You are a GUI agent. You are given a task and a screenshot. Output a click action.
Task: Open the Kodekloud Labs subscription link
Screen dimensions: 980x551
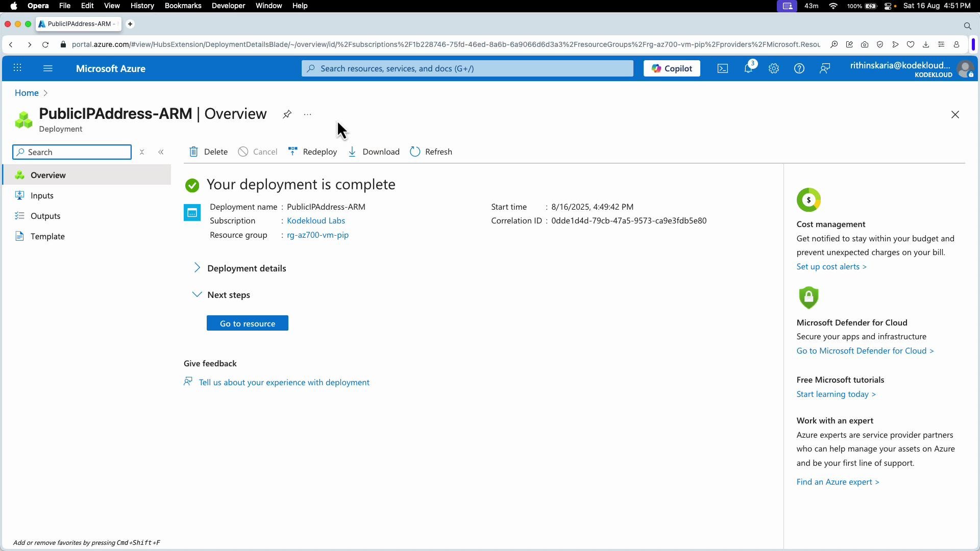point(316,221)
